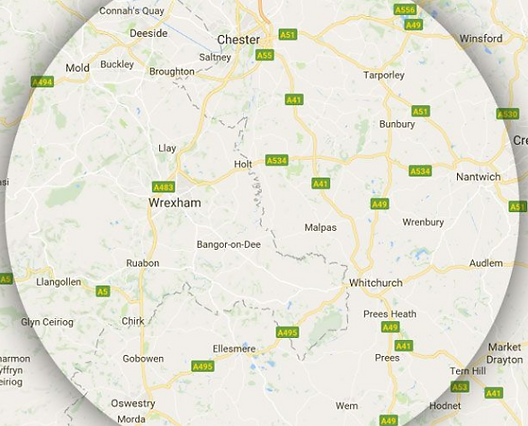Select the Nantwich town label
The image size is (528, 426).
[478, 177]
